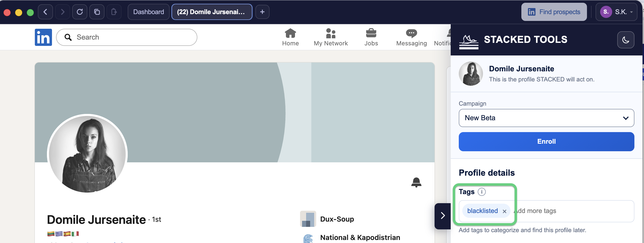The height and width of the screenshot is (243, 644).
Task: Click the Stacked Tools shoe logo
Action: coord(469,42)
